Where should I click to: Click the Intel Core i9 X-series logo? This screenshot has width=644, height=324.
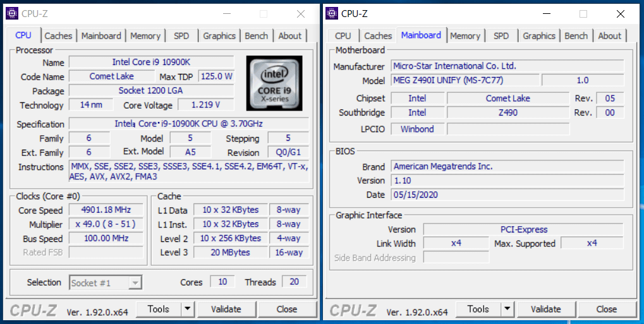pos(274,83)
